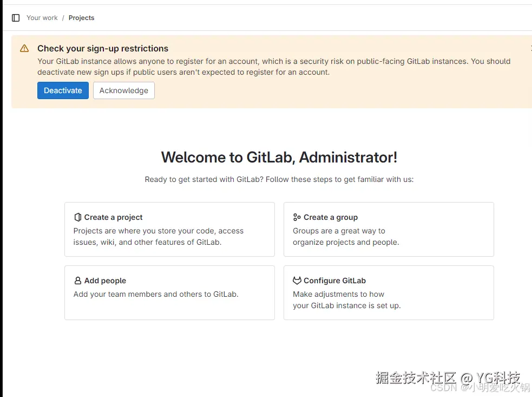Click the warning triangle icon in the alert
The image size is (532, 397).
(24, 48)
